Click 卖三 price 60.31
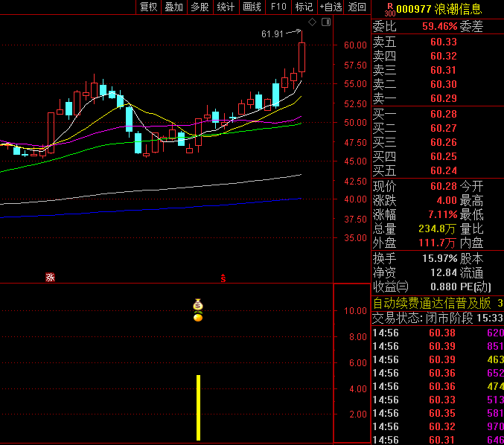 (444, 70)
